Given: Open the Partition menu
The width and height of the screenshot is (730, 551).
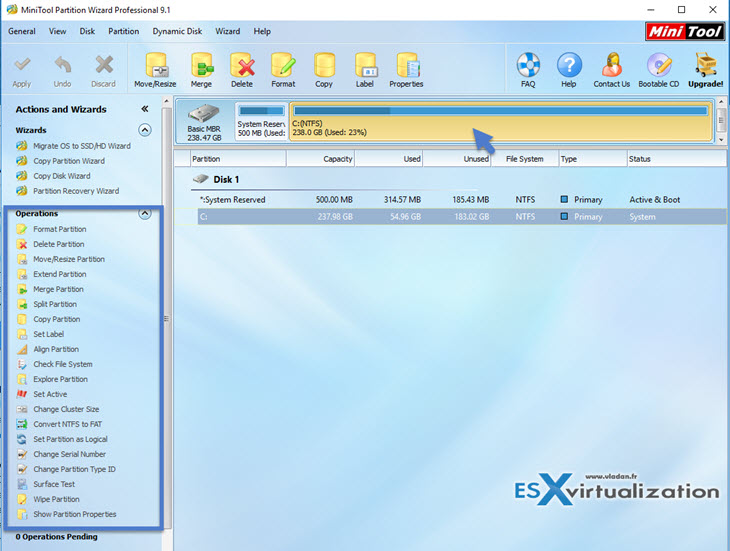Looking at the screenshot, I should (123, 31).
